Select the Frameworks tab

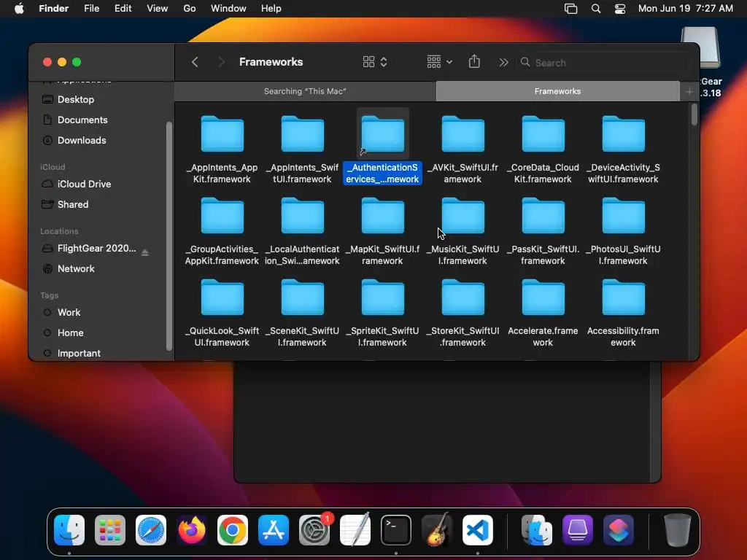(x=557, y=91)
